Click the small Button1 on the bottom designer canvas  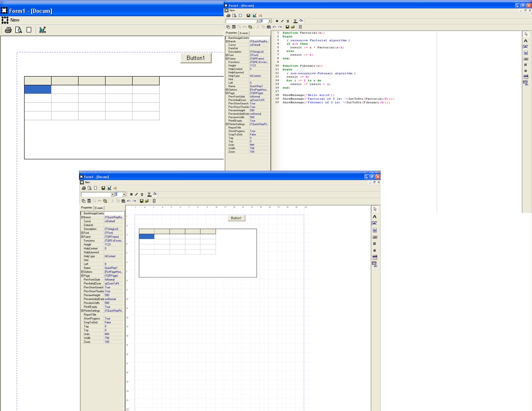click(236, 218)
